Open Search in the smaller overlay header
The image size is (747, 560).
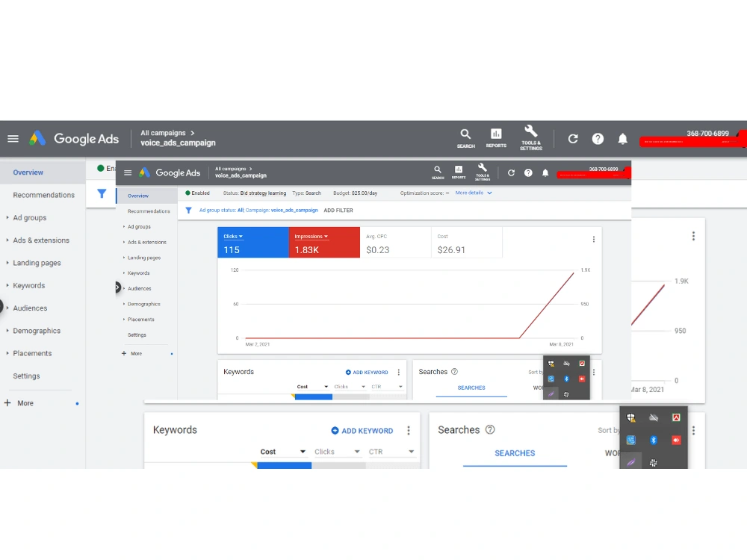pyautogui.click(x=437, y=172)
